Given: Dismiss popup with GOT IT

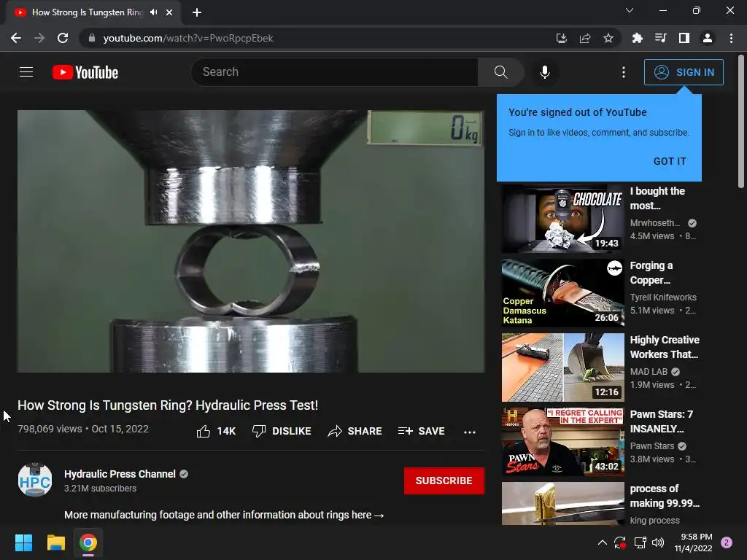Looking at the screenshot, I should click(670, 161).
